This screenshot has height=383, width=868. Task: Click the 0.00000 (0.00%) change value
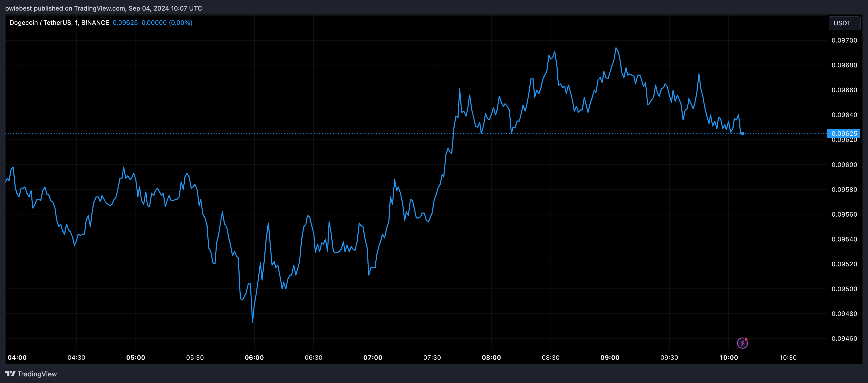tap(167, 22)
